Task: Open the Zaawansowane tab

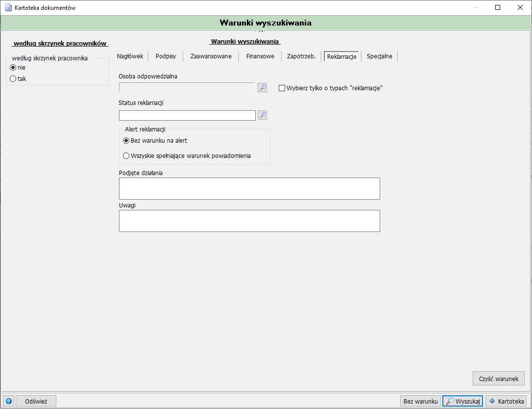Action: 211,56
